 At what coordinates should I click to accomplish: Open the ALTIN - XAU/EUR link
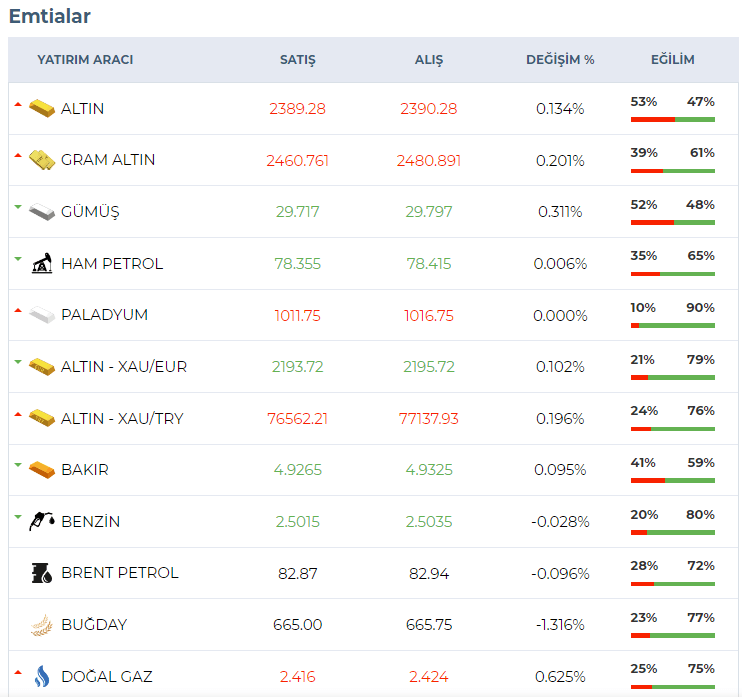[124, 367]
